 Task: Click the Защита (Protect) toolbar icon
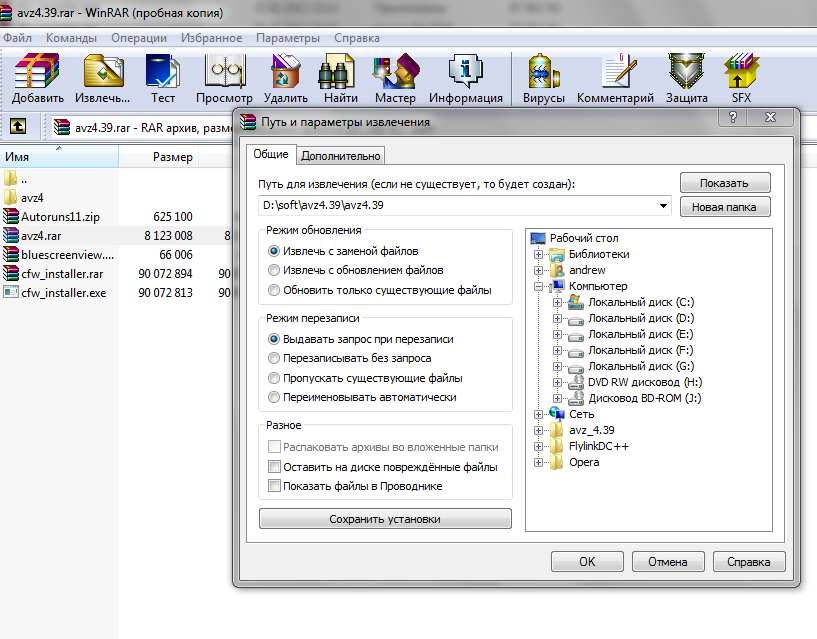686,71
